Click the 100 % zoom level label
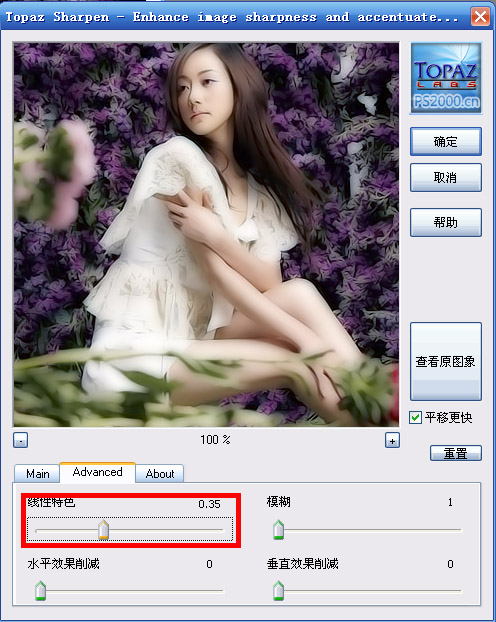Image resolution: width=496 pixels, height=622 pixels. coord(215,440)
